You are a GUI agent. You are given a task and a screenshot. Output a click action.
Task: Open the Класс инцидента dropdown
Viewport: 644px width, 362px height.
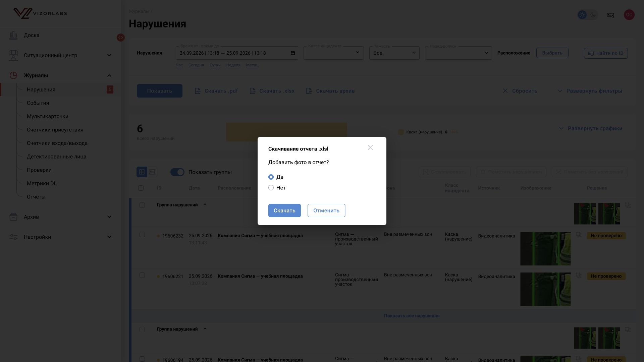click(334, 53)
